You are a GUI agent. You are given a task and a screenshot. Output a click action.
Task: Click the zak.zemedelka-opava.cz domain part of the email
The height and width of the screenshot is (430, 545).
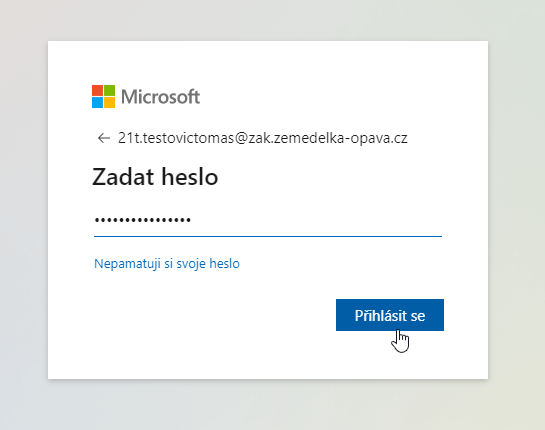coord(328,138)
